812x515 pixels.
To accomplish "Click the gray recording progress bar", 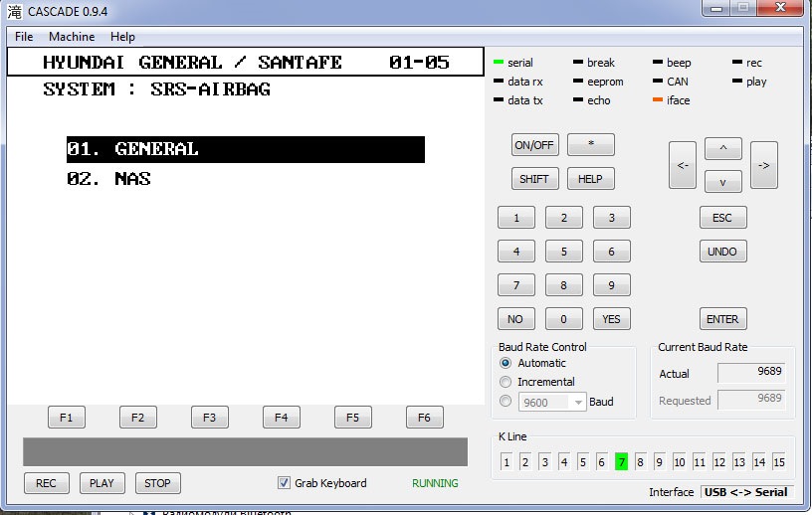I will point(245,451).
